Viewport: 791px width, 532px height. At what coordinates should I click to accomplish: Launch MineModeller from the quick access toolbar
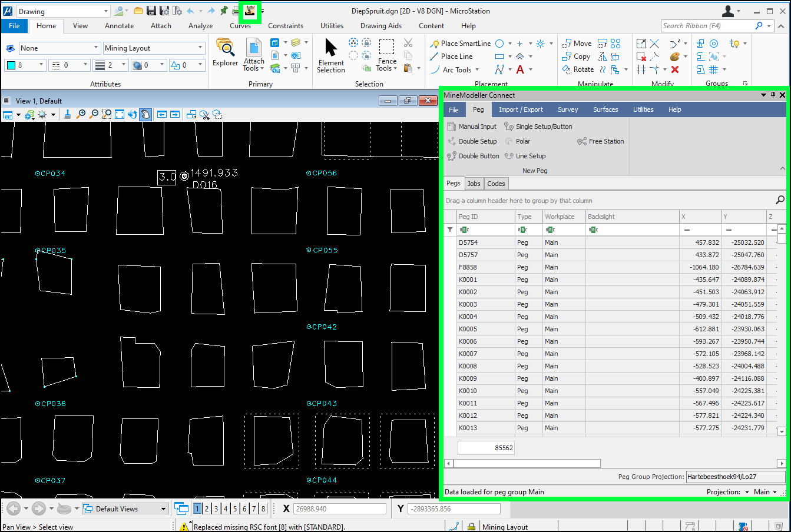(251, 11)
